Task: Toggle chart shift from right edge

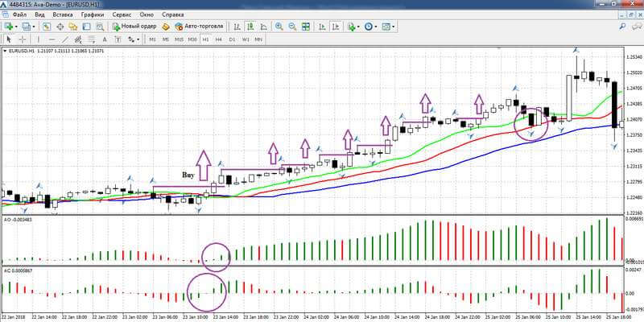Action: (336, 27)
